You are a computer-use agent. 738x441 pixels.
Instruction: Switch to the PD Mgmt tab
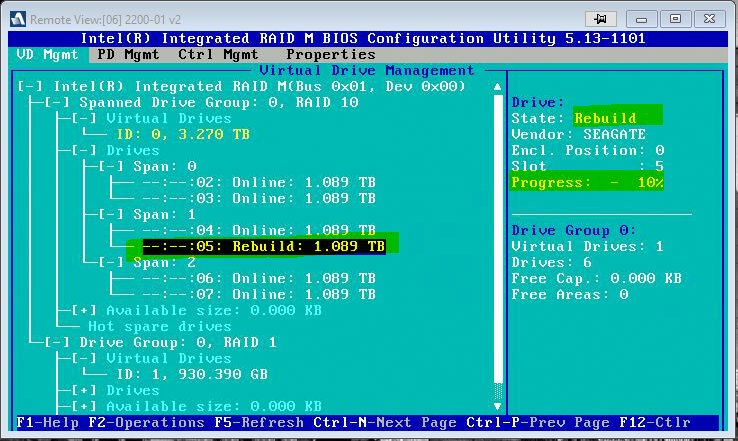click(128, 55)
